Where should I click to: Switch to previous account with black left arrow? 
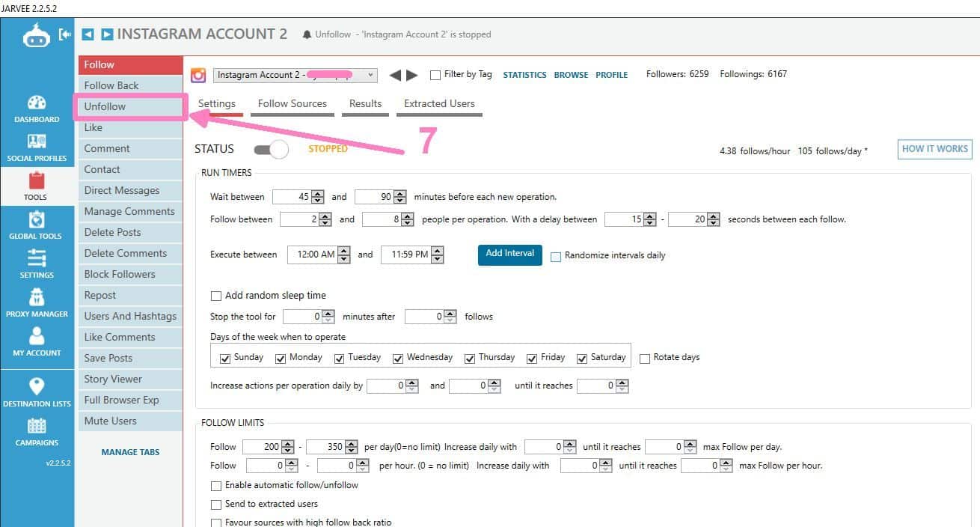click(x=395, y=75)
